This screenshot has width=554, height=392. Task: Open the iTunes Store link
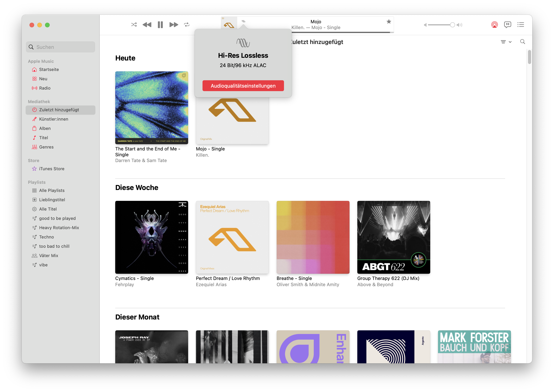click(52, 169)
